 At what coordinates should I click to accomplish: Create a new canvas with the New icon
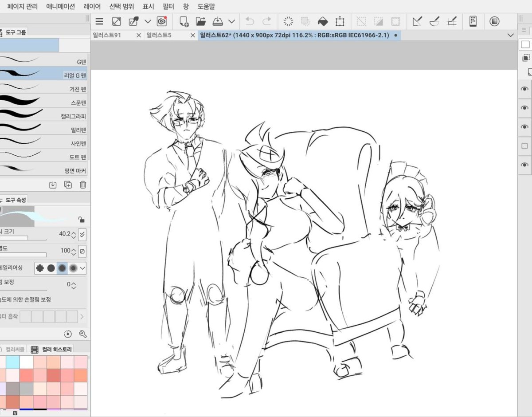tap(184, 21)
